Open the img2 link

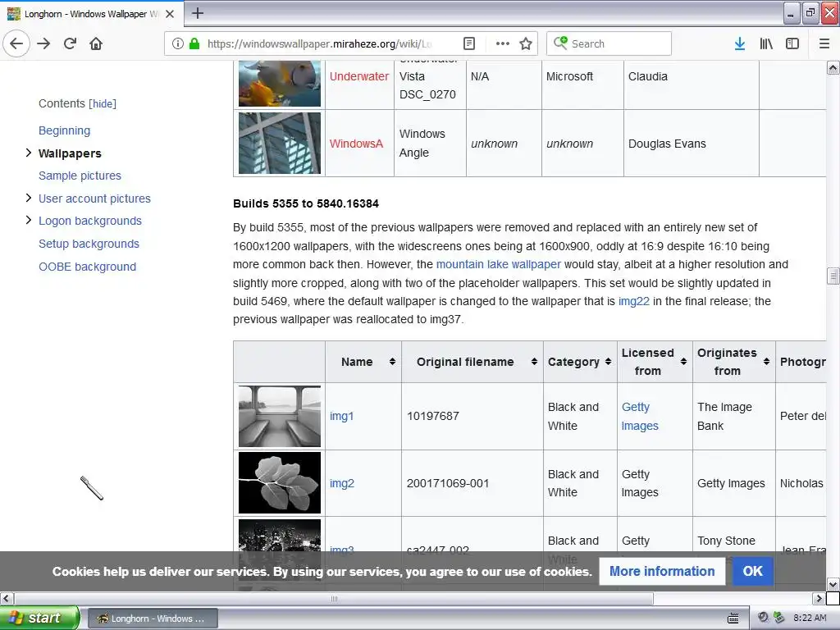pos(342,483)
